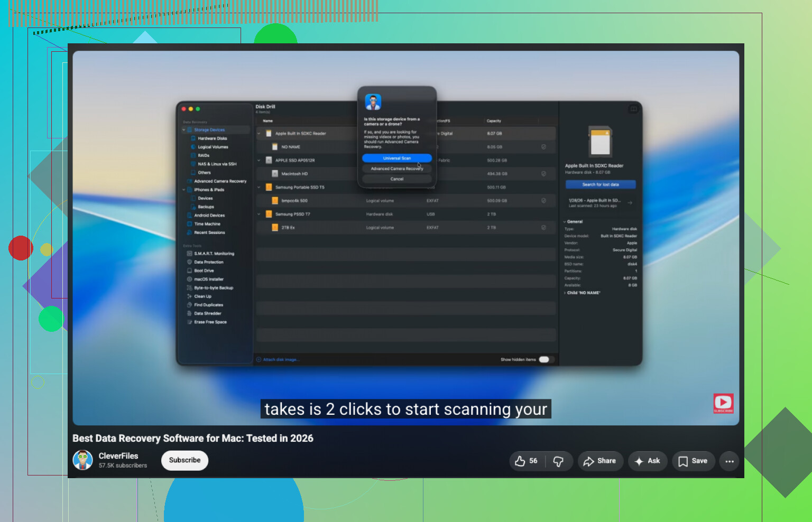Select Advanced Camera Recovery in sidebar
The width and height of the screenshot is (812, 522).
pos(220,181)
